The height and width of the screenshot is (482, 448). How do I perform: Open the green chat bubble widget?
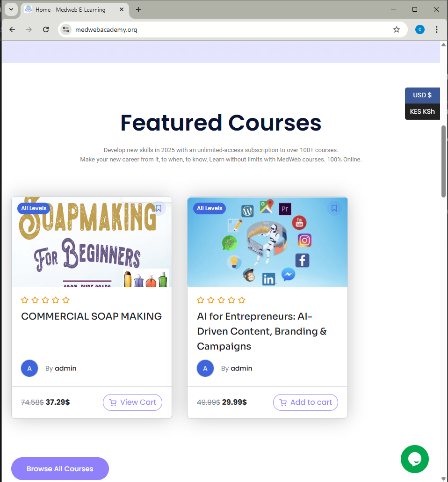(414, 459)
